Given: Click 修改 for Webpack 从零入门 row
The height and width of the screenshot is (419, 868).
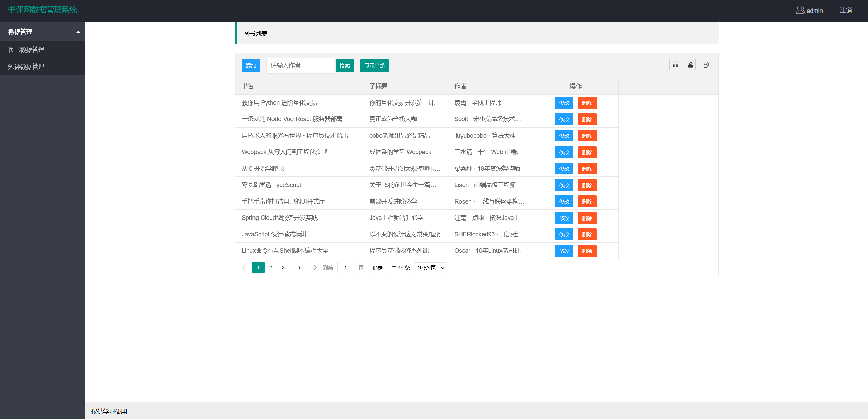Looking at the screenshot, I should pyautogui.click(x=564, y=152).
